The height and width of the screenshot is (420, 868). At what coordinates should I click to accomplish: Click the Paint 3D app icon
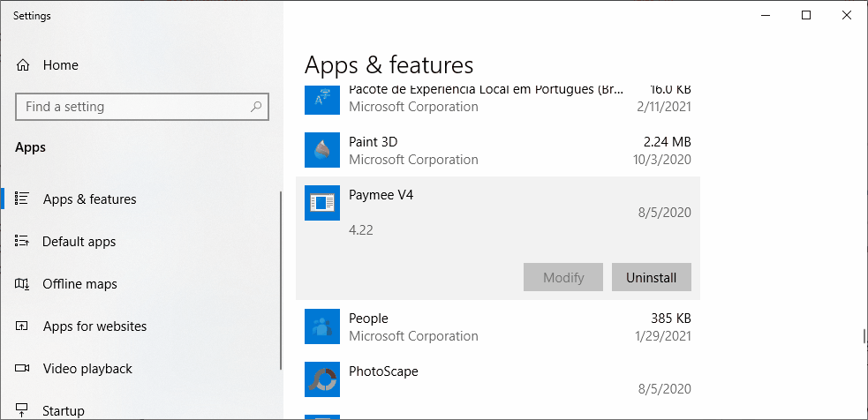coord(322,150)
